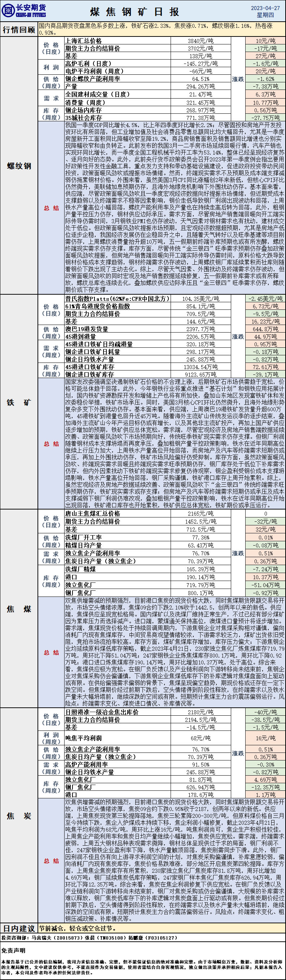
Task: Select the 钢企进口铁矿日耗量 label
Action: [93, 352]
